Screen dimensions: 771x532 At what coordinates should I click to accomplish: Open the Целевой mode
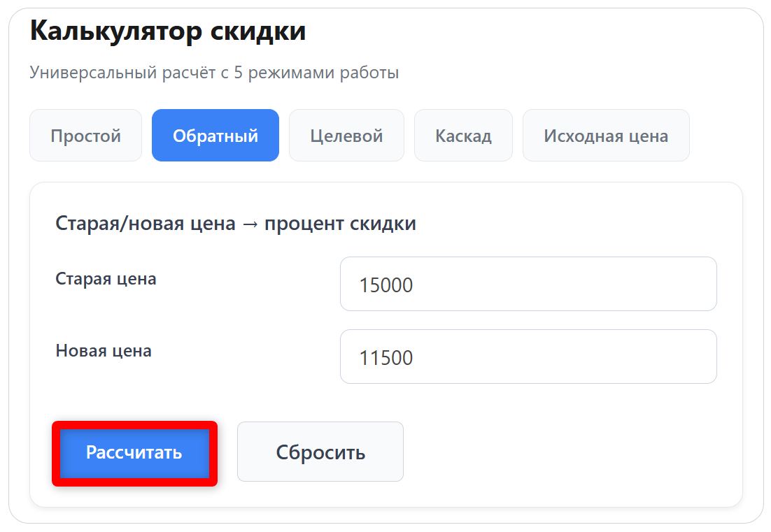[x=346, y=135]
